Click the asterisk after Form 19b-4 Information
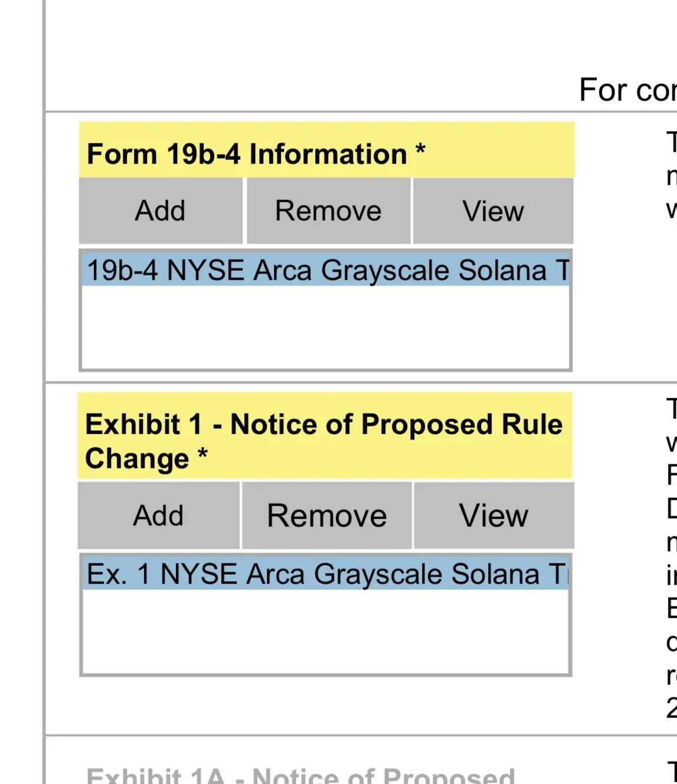The width and height of the screenshot is (677, 784). (x=420, y=149)
